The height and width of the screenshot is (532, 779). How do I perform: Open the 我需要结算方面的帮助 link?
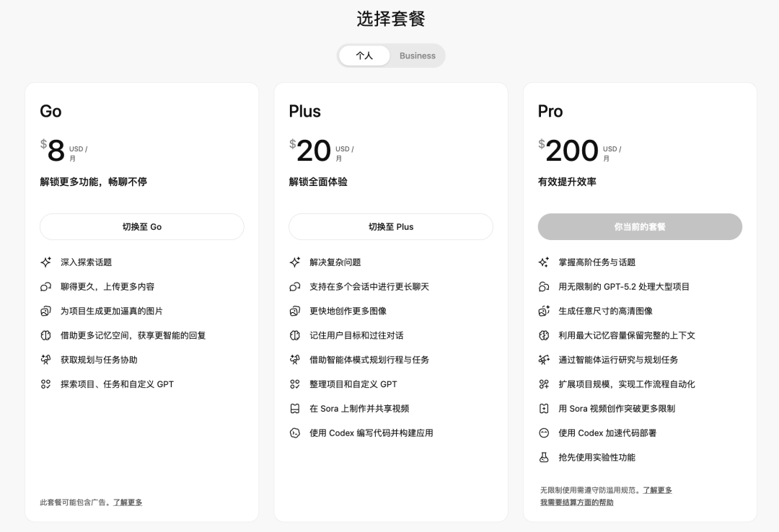point(577,502)
